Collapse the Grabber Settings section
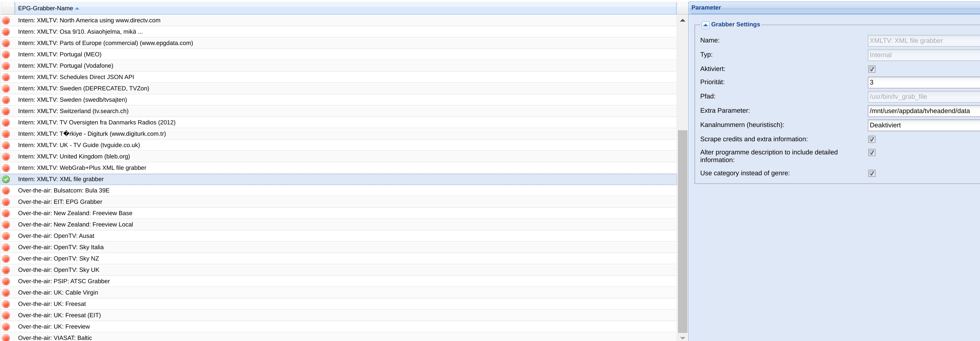The height and width of the screenshot is (341, 980). point(705,25)
